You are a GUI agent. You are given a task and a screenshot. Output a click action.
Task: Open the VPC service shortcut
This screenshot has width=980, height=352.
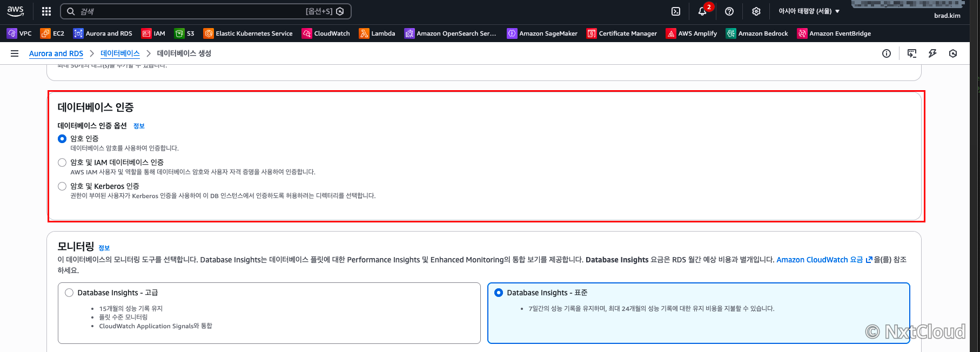click(x=19, y=33)
